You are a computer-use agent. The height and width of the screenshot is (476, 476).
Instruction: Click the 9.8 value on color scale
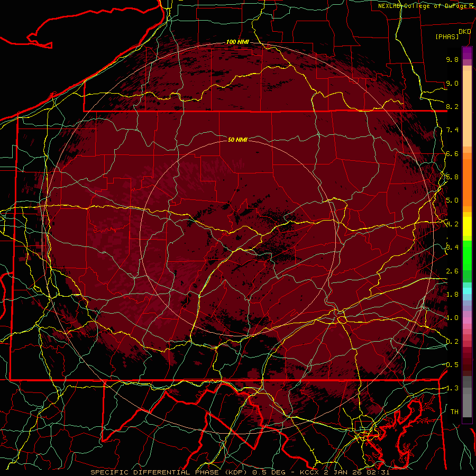coord(452,59)
